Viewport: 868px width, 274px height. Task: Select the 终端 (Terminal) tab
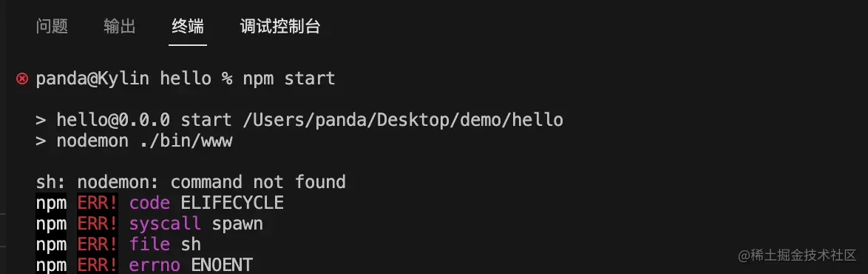[x=188, y=26]
